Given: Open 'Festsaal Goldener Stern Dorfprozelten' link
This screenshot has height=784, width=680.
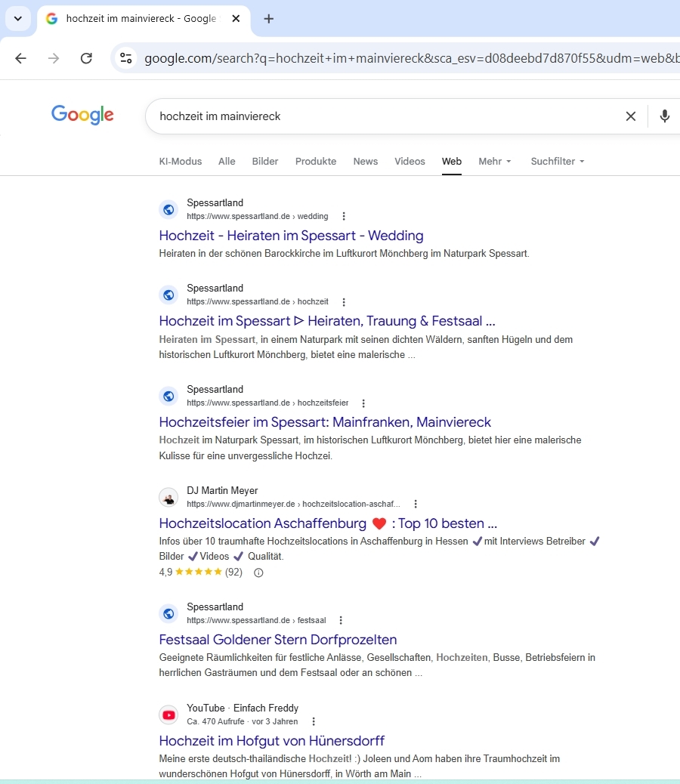Looking at the screenshot, I should [x=277, y=640].
